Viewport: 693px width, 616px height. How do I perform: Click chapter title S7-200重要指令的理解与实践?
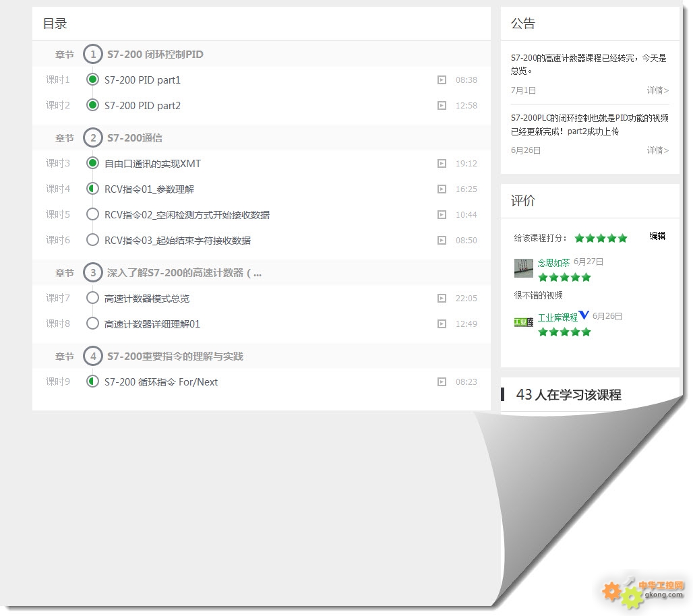pyautogui.click(x=175, y=356)
